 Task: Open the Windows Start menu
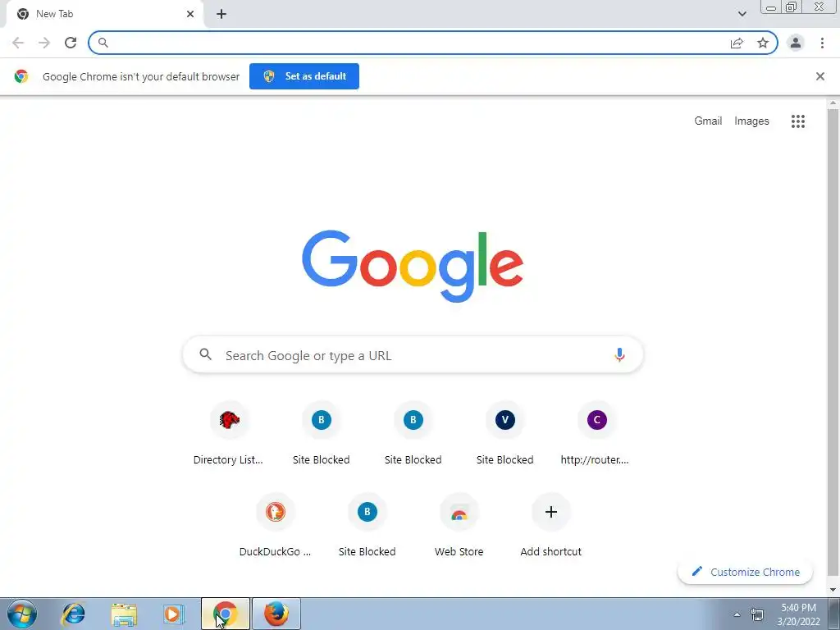click(21, 614)
